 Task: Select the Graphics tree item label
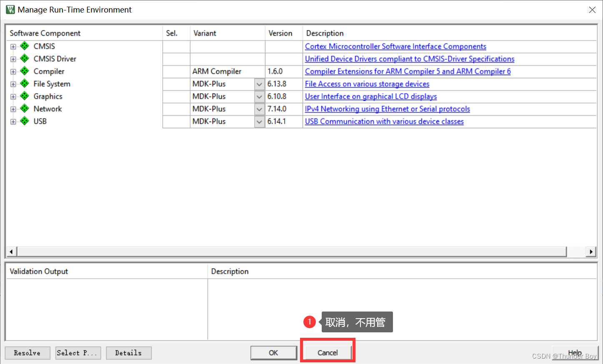click(x=48, y=96)
